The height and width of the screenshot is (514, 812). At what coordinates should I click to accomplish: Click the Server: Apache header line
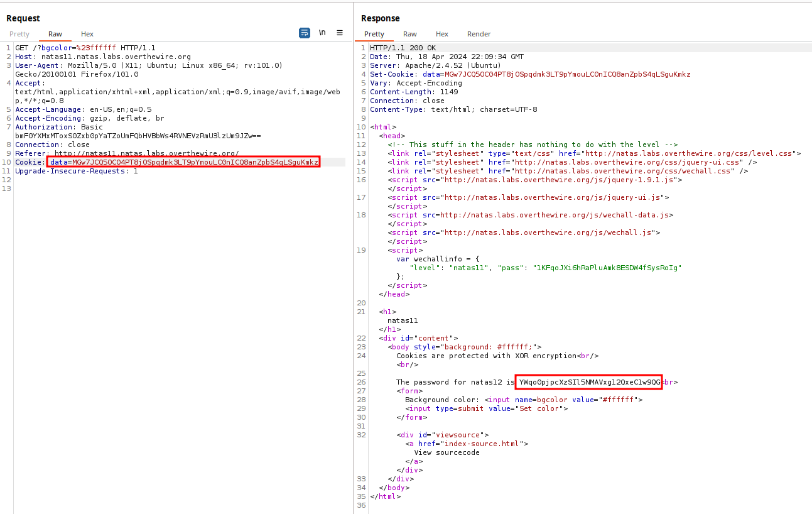click(x=435, y=65)
